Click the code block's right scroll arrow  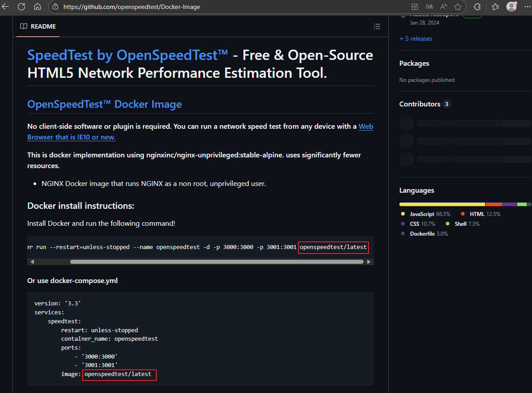(x=369, y=262)
